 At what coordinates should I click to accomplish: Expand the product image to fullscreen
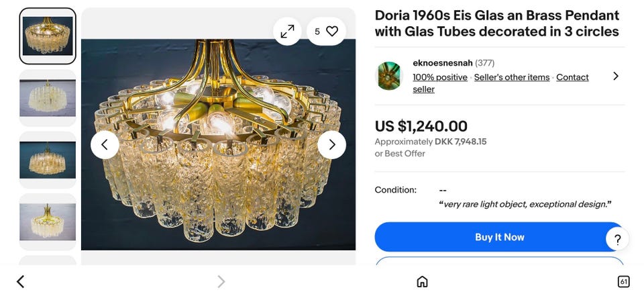point(287,31)
